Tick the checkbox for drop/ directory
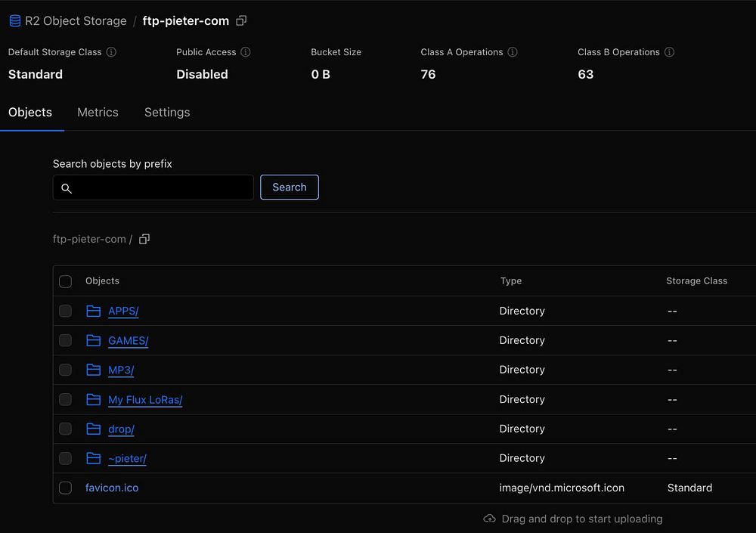The height and width of the screenshot is (533, 756). (66, 429)
